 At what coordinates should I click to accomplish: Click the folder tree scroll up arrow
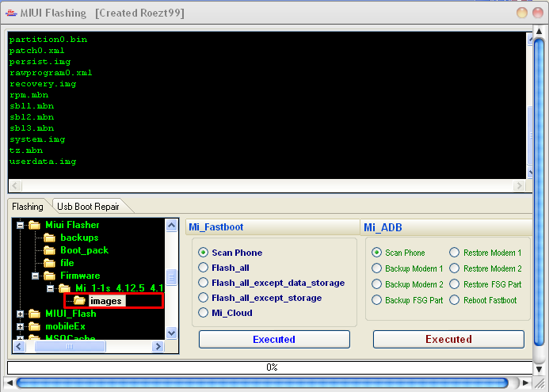tap(171, 226)
